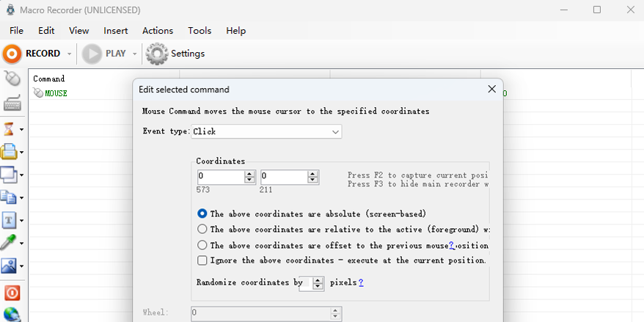Open the Help menu
The height and width of the screenshot is (322, 644).
(235, 31)
